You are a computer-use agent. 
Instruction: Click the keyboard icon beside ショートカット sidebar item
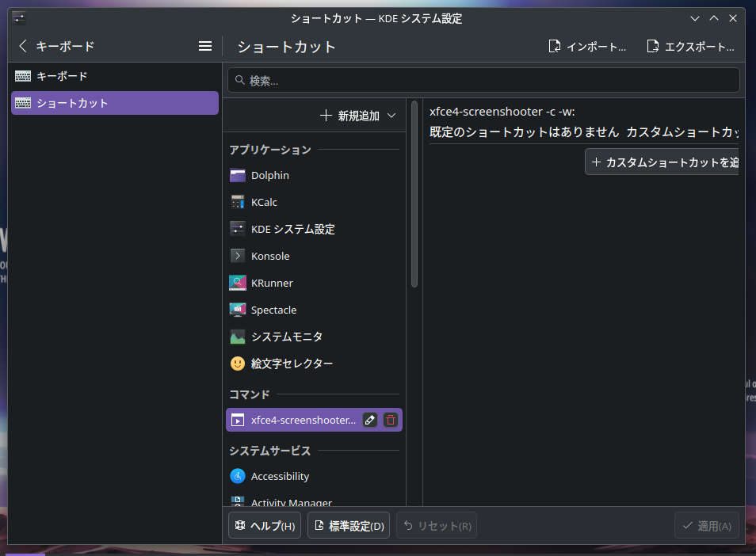23,103
